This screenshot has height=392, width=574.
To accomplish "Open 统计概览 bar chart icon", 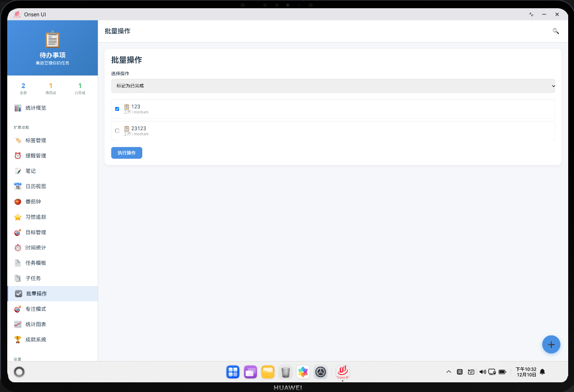I will 17,108.
